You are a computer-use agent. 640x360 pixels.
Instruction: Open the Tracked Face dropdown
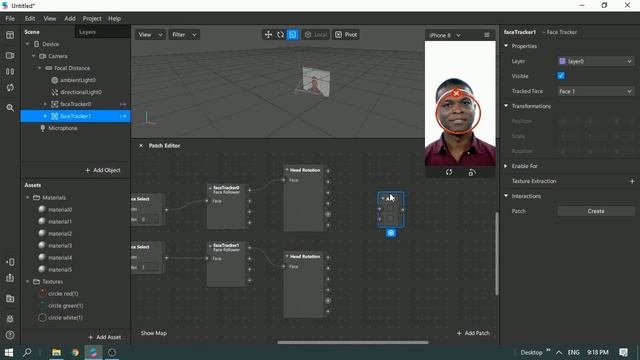596,91
